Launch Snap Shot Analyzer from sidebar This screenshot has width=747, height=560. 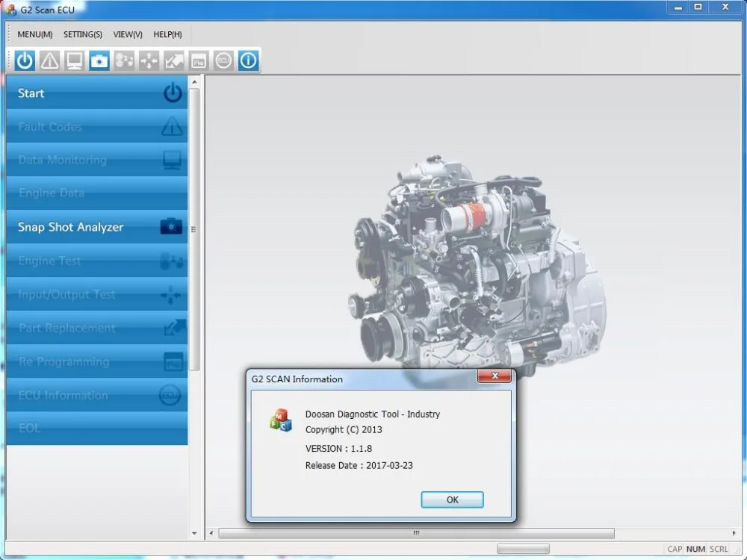pos(97,227)
